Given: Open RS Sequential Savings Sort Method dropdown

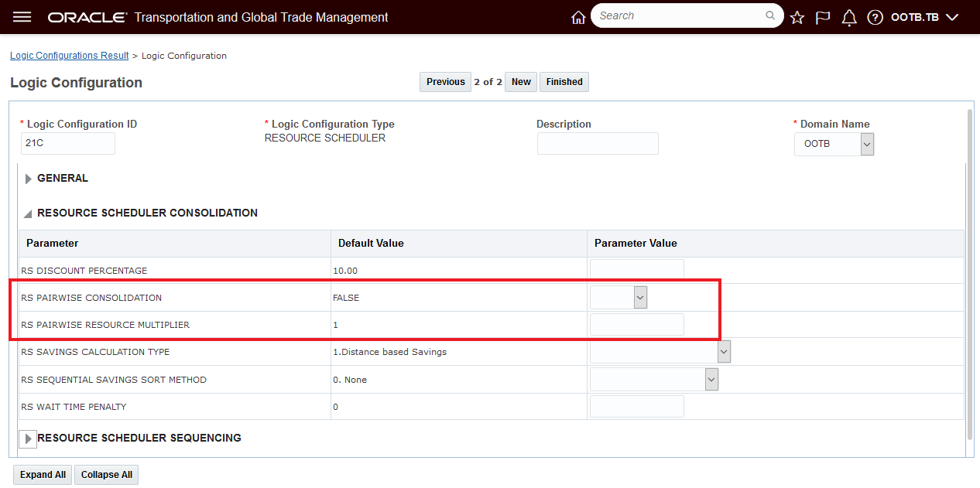Looking at the screenshot, I should pyautogui.click(x=653, y=379).
